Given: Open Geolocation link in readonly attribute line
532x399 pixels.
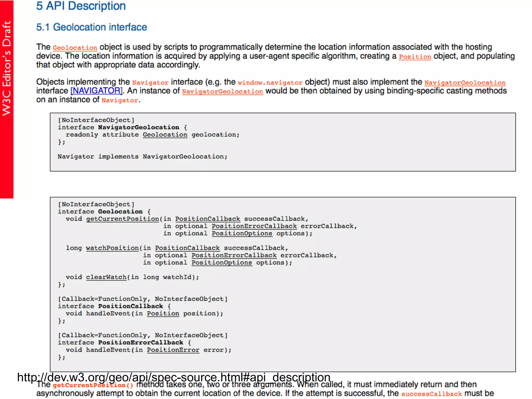Looking at the screenshot, I should tap(165, 135).
